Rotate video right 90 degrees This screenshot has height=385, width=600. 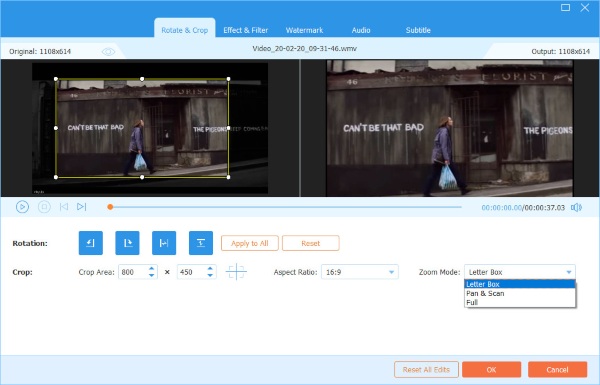tap(127, 243)
